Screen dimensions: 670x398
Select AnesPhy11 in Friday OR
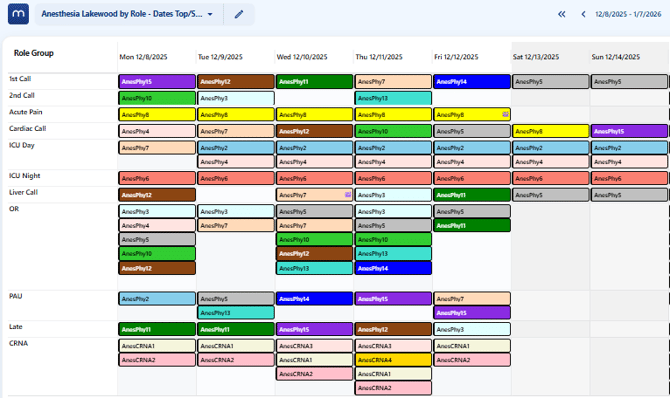472,225
